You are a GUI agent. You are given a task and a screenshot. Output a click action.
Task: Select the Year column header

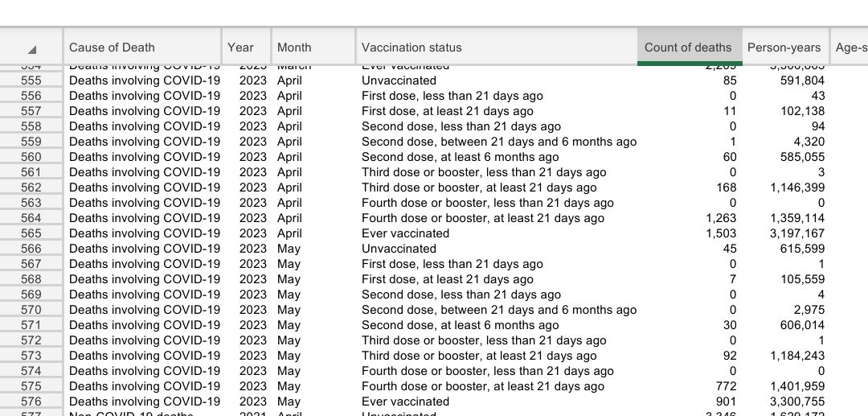[x=247, y=47]
